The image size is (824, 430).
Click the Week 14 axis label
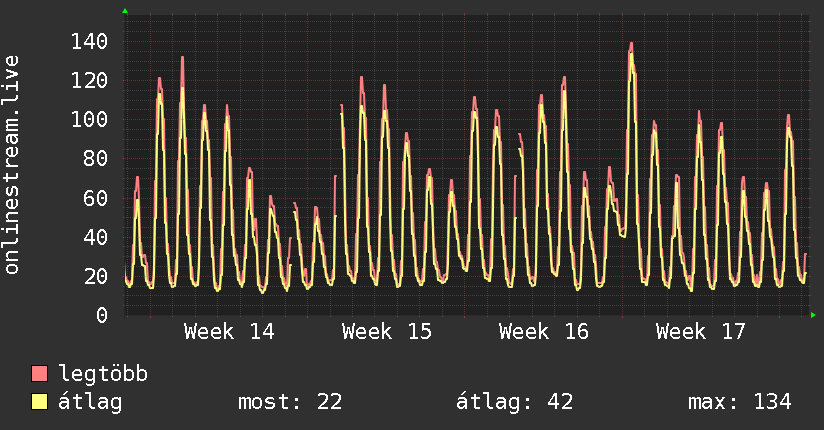point(229,332)
